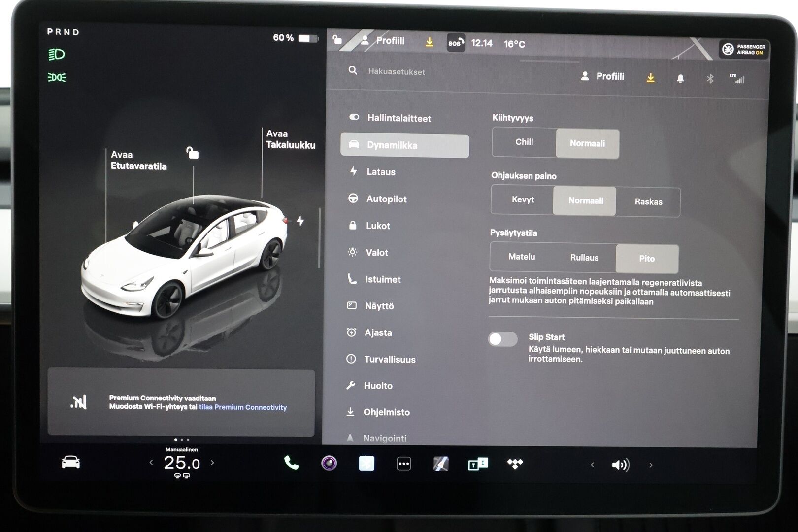
Task: Toggle the Slip Start switch
Action: (502, 339)
